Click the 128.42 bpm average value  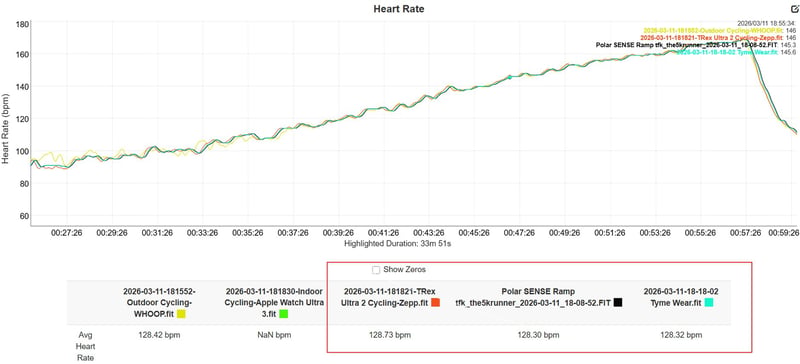[159, 335]
